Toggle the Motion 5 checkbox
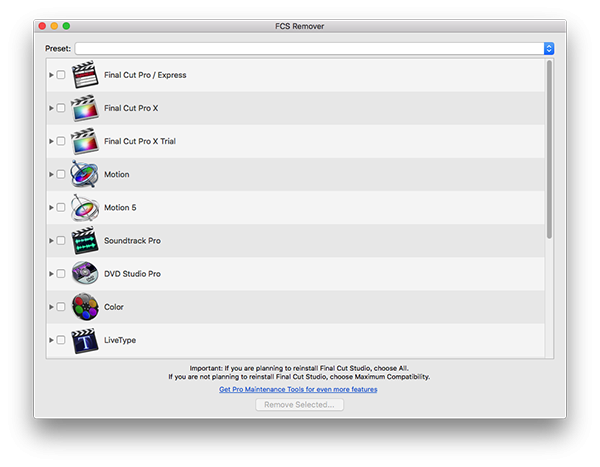Viewport: 600px width, 467px height. click(61, 207)
